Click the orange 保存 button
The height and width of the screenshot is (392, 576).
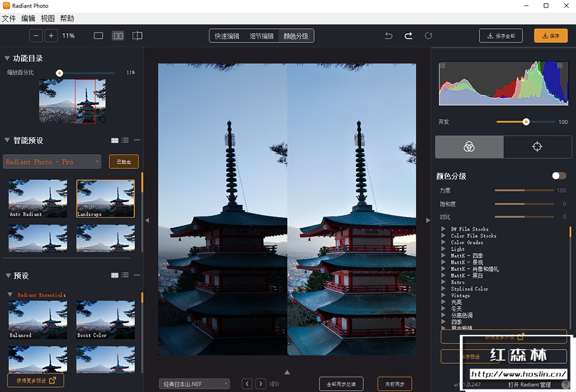pos(550,36)
